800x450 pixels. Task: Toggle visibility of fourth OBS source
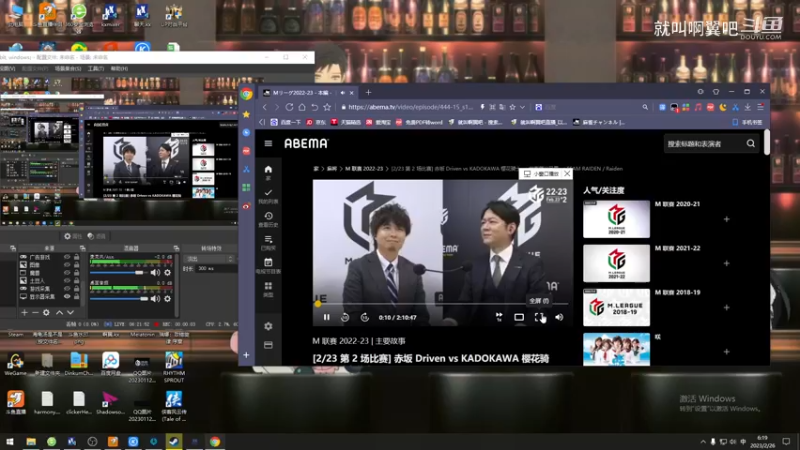[67, 281]
